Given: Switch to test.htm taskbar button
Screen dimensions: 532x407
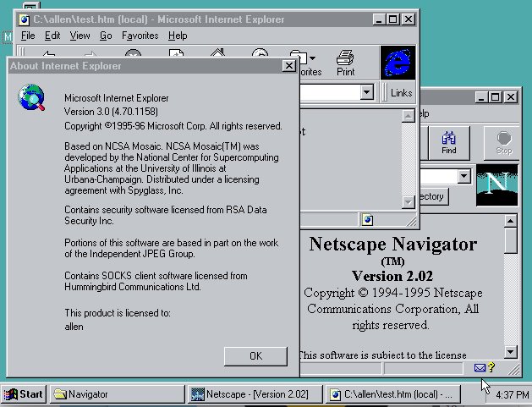Looking at the screenshot, I should coord(393,394).
